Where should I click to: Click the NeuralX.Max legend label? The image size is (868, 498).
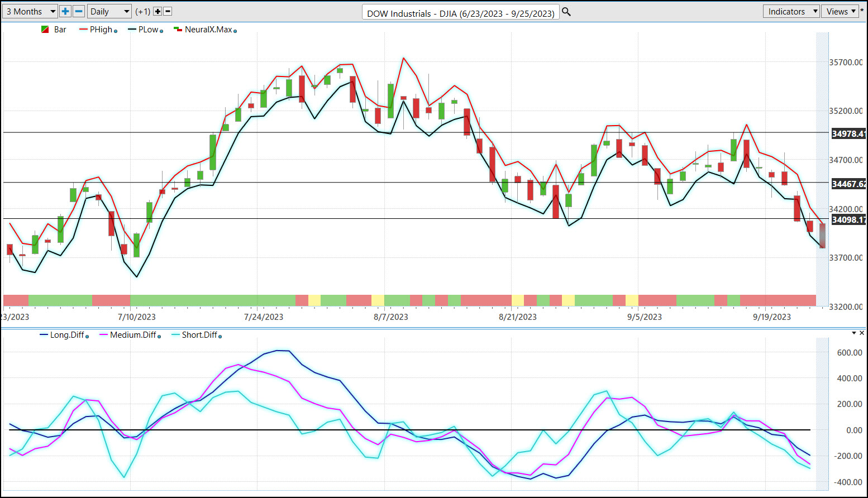click(x=208, y=30)
